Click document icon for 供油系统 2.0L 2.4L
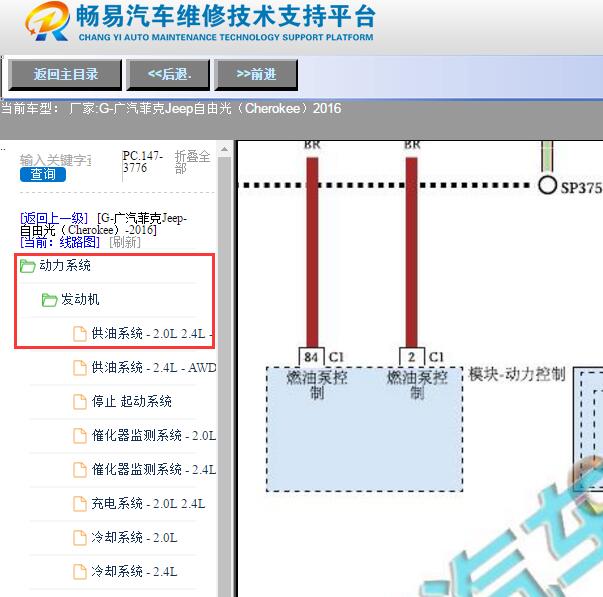This screenshot has width=603, height=597. 80,334
